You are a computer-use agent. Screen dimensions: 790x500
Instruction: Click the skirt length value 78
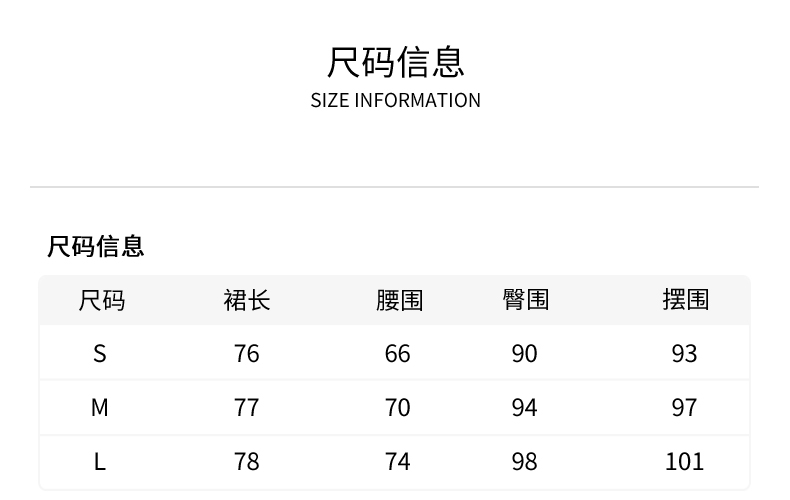click(246, 462)
